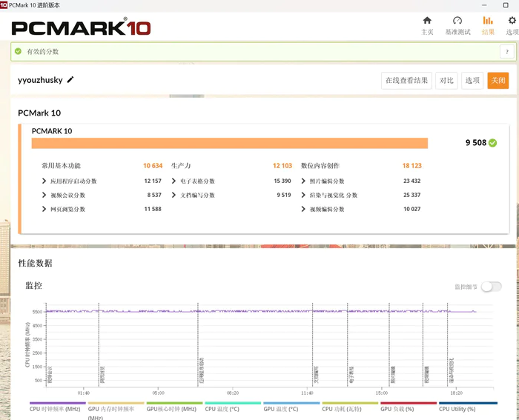This screenshot has width=519, height=420.
Task: Open the 选项 gear icon
Action: click(512, 21)
